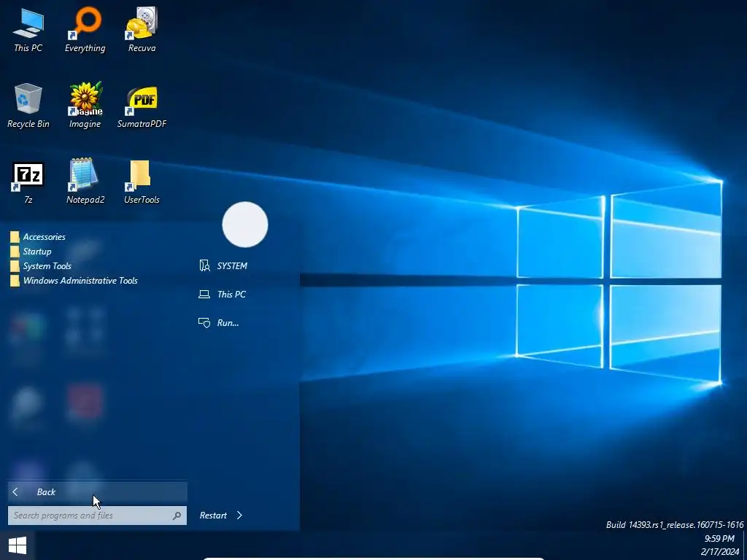This screenshot has height=560, width=747.
Task: Open the This PC desktop icon
Action: (x=28, y=29)
